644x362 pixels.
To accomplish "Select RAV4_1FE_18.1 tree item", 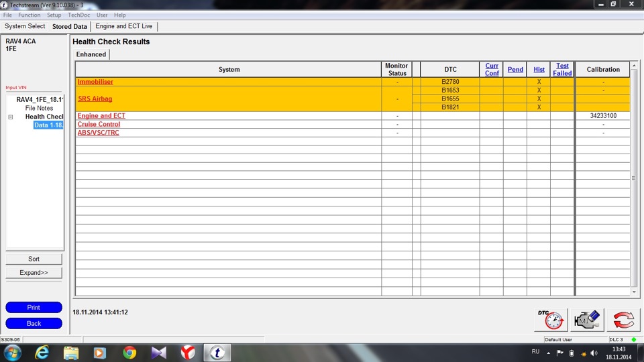I will pos(40,99).
